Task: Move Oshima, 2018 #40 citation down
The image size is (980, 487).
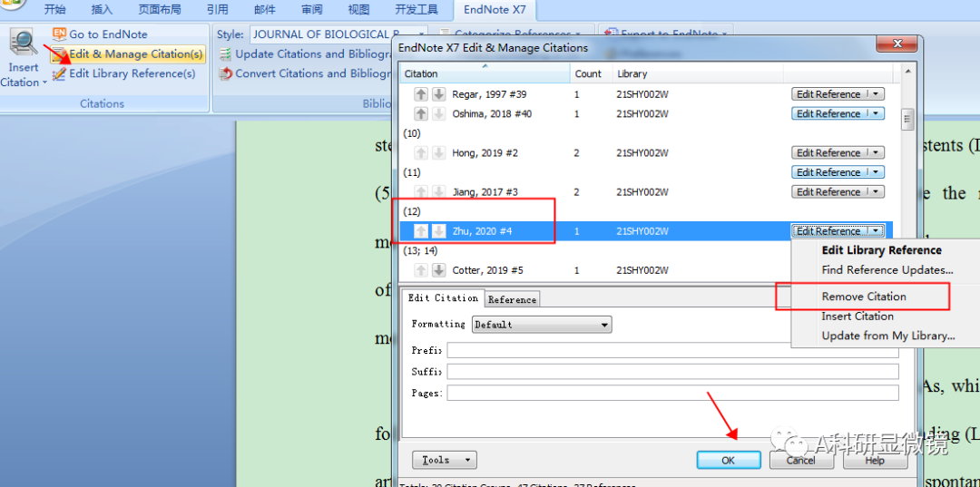Action: coord(439,113)
